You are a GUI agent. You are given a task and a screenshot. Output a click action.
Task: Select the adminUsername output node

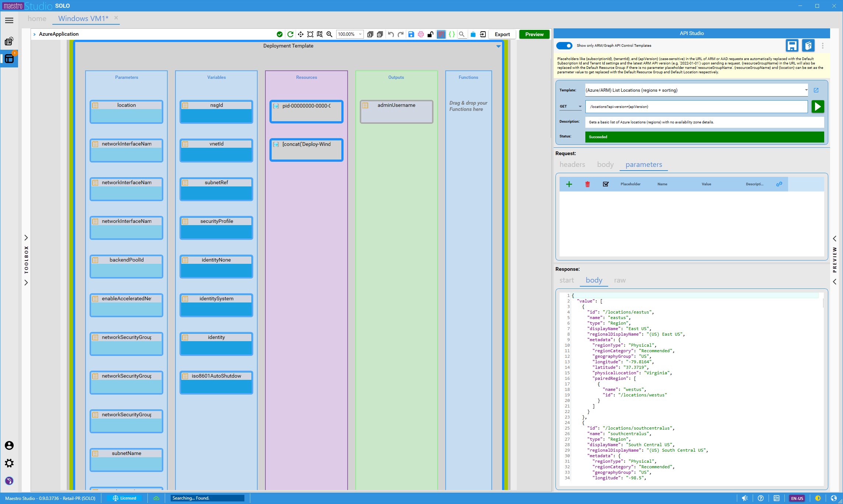click(396, 112)
